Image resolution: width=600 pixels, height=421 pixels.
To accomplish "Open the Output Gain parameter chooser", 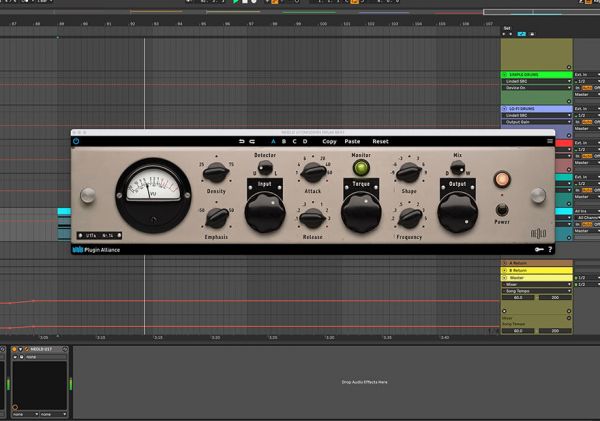I will 537,122.
